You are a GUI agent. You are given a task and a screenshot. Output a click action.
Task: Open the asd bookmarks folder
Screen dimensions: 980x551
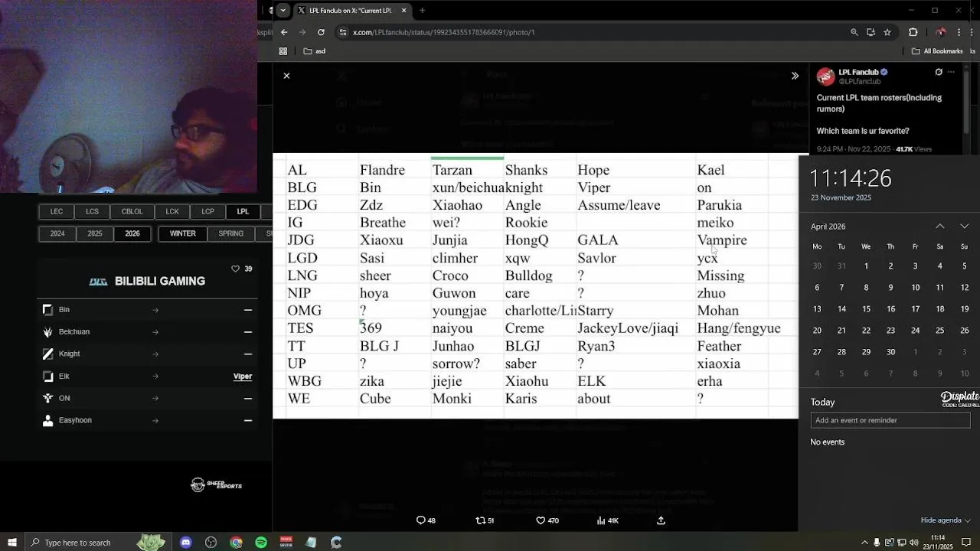315,51
